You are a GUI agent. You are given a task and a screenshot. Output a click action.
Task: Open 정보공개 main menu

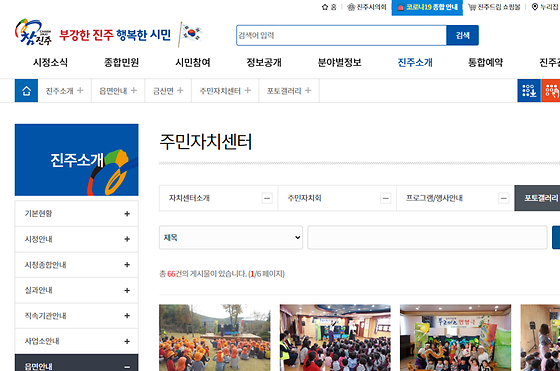click(264, 62)
